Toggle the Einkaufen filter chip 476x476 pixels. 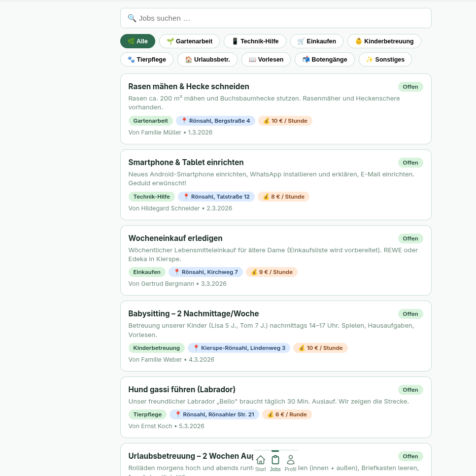[x=316, y=41]
